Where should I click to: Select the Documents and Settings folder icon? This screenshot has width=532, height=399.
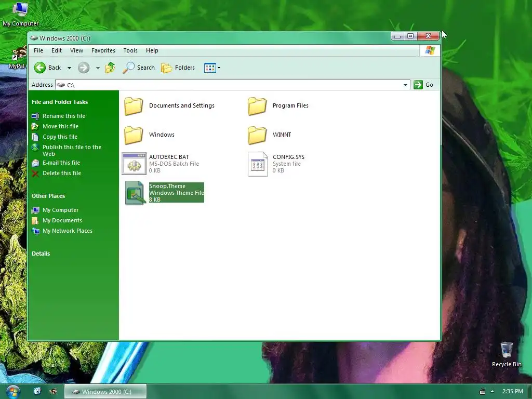[134, 106]
